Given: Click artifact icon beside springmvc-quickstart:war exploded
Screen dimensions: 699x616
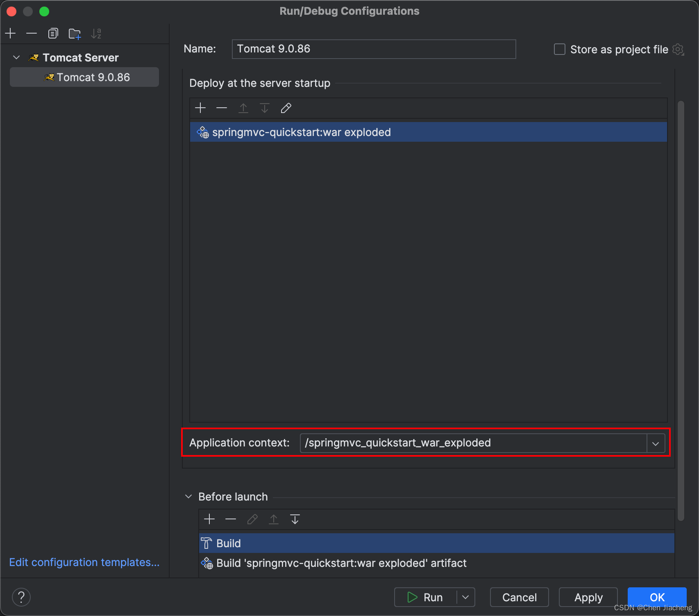Looking at the screenshot, I should 203,132.
